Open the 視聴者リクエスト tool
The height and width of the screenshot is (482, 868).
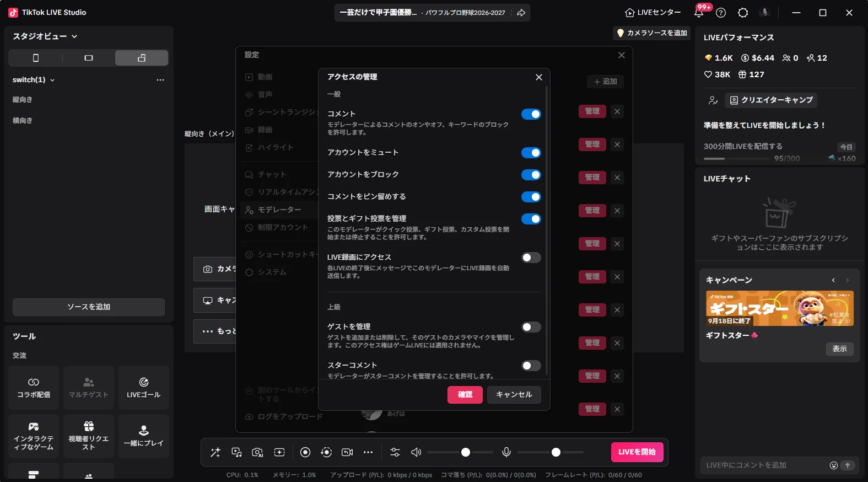point(89,436)
